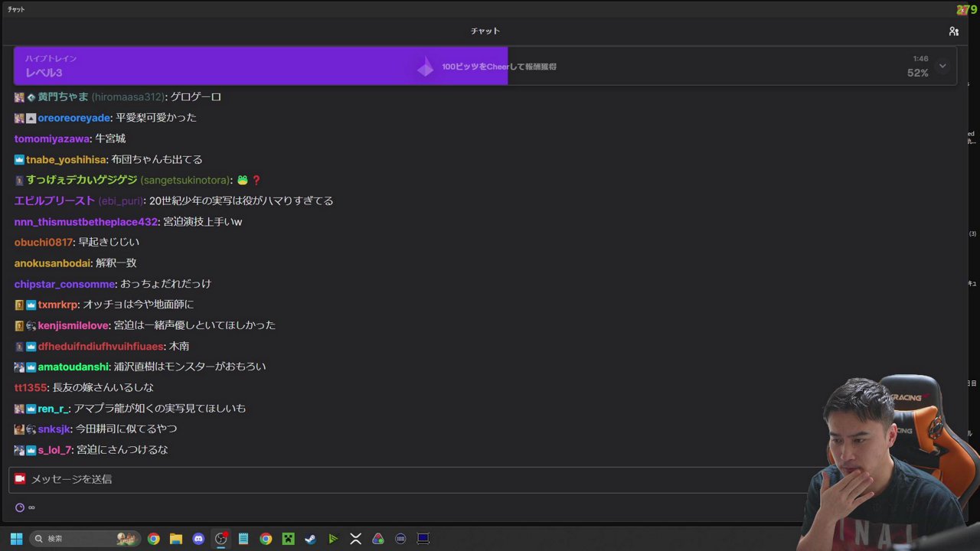Expand the Hype Train details chevron
The image size is (980, 551).
pyautogui.click(x=942, y=66)
